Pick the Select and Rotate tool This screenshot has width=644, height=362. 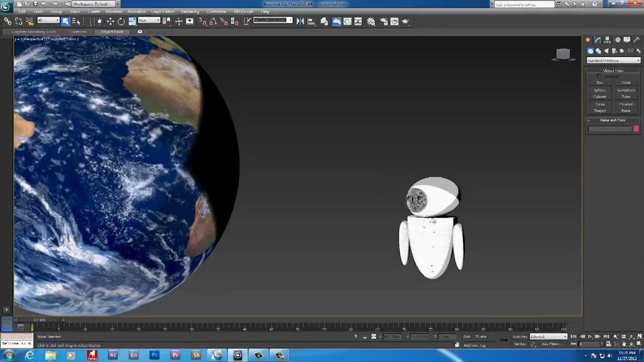click(x=121, y=21)
